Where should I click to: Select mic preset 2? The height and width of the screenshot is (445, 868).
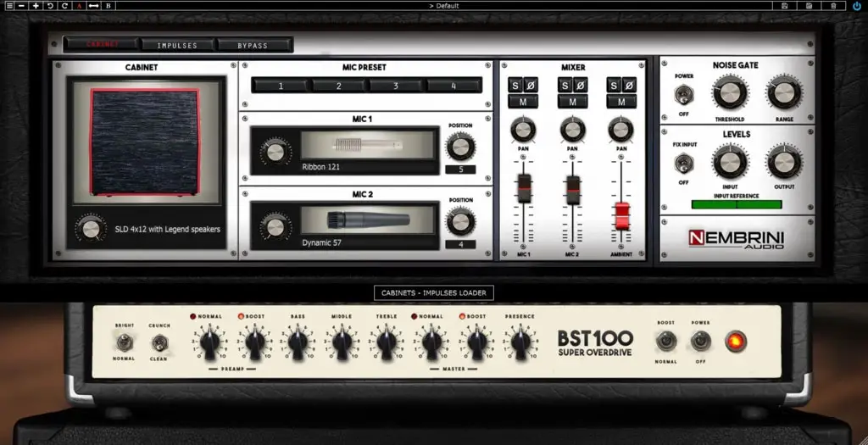tap(339, 86)
